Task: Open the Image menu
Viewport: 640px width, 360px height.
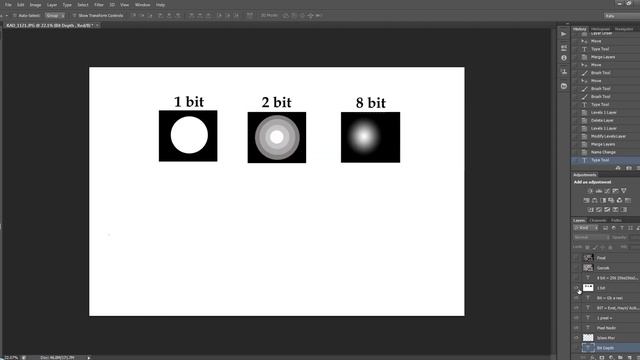Action: pyautogui.click(x=36, y=5)
